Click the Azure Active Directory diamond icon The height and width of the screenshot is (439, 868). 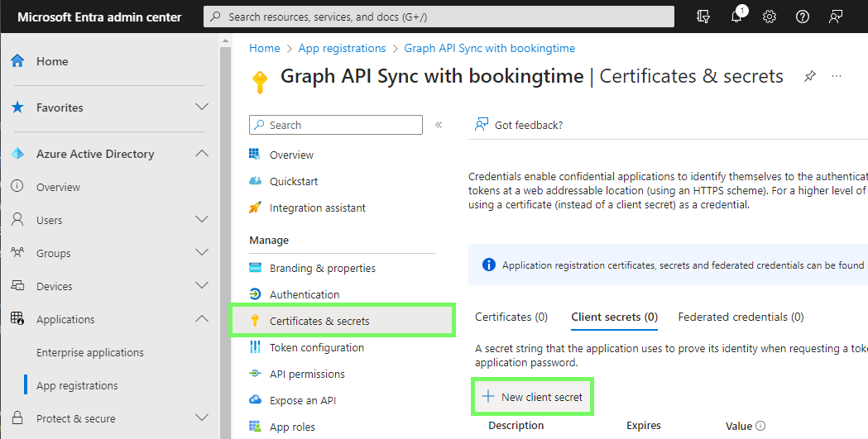(17, 154)
